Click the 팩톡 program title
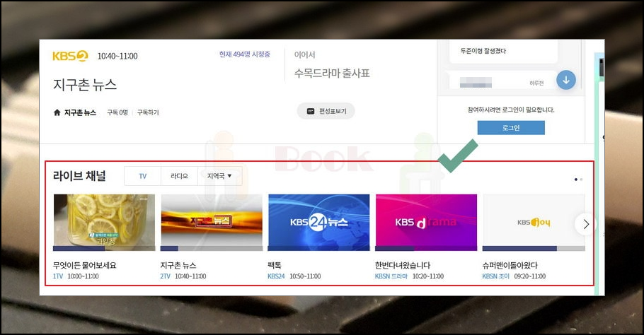Viewport: 644px width, 335px height. coord(275,265)
